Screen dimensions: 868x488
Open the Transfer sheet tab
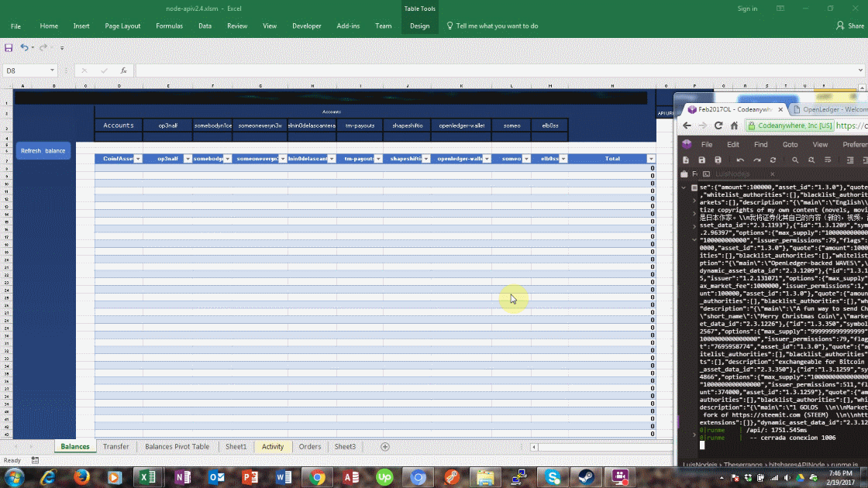(x=115, y=446)
